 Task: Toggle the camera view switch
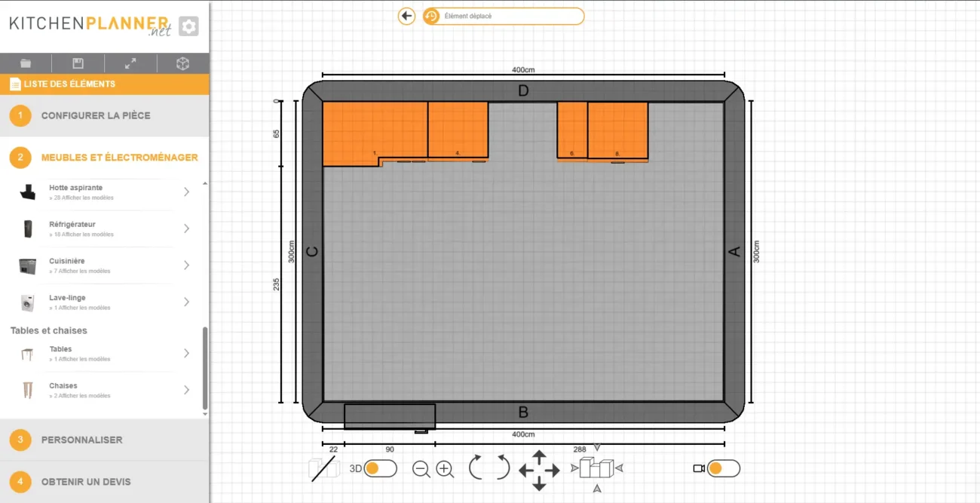pos(722,468)
